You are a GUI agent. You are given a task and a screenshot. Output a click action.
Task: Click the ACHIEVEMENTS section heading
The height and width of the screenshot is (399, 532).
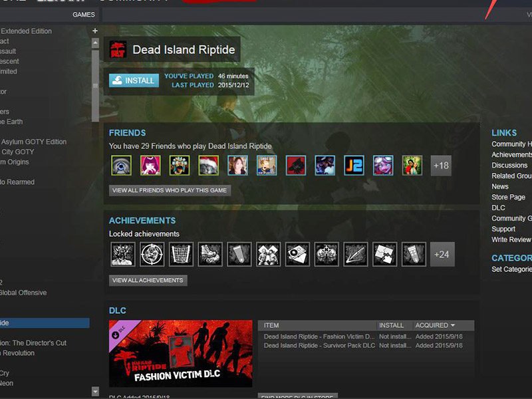pyautogui.click(x=142, y=221)
